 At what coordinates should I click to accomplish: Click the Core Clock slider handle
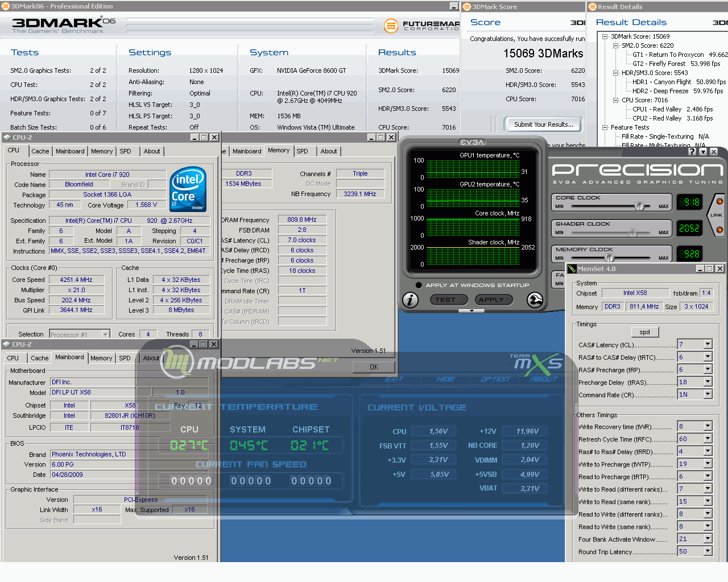coord(639,206)
